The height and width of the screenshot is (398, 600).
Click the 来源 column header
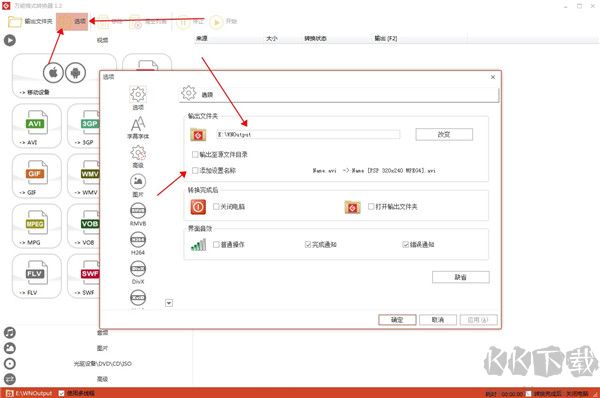[x=202, y=38]
